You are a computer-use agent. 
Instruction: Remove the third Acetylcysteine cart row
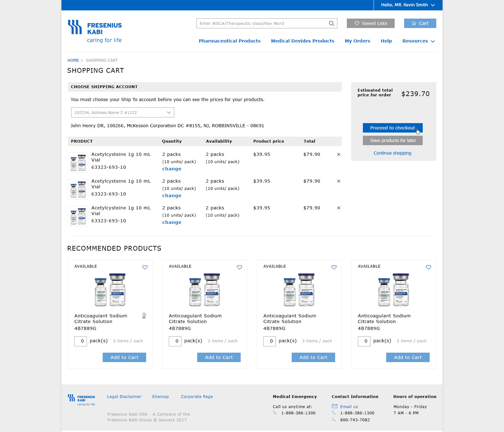pos(339,208)
